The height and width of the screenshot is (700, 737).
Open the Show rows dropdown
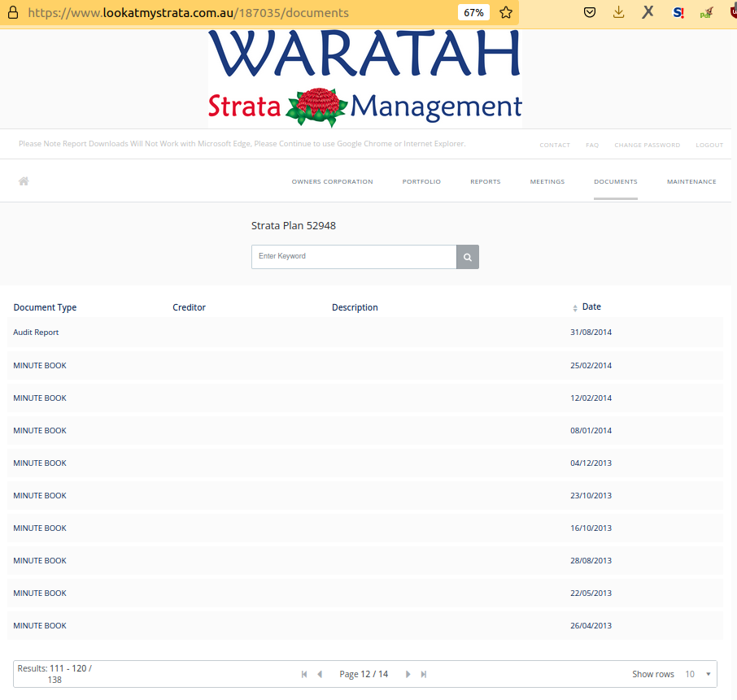coord(697,674)
